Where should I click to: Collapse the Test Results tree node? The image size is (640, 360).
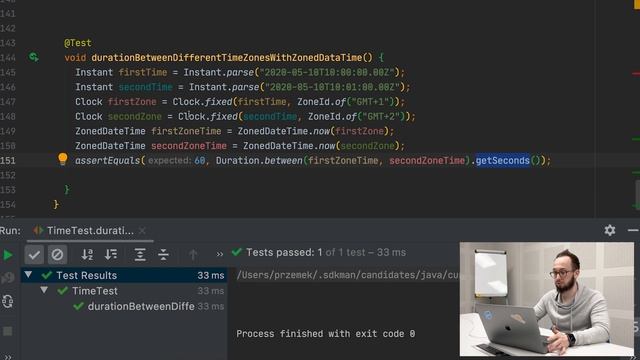tap(28, 274)
